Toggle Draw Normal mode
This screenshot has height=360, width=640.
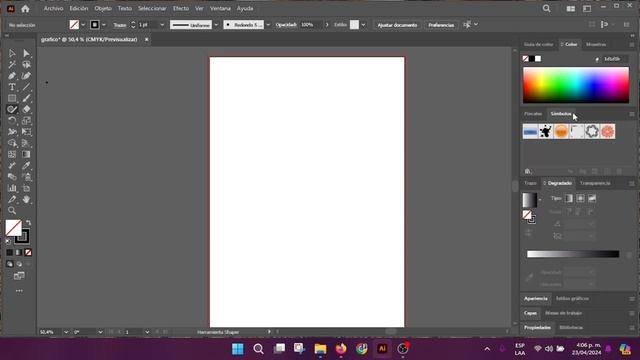(9, 264)
